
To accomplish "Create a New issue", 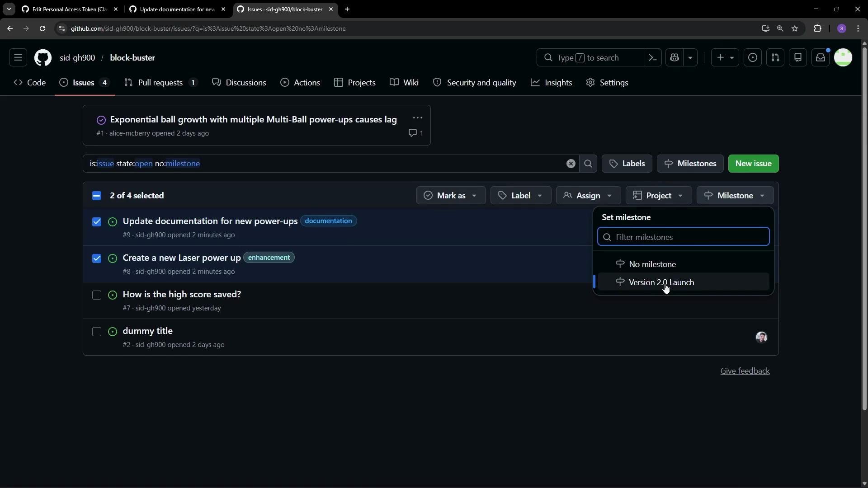I will [x=753, y=164].
